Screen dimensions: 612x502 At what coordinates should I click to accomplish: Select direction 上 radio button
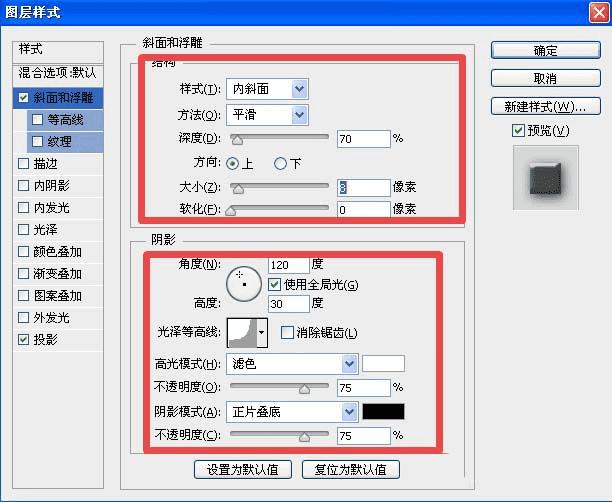click(232, 163)
